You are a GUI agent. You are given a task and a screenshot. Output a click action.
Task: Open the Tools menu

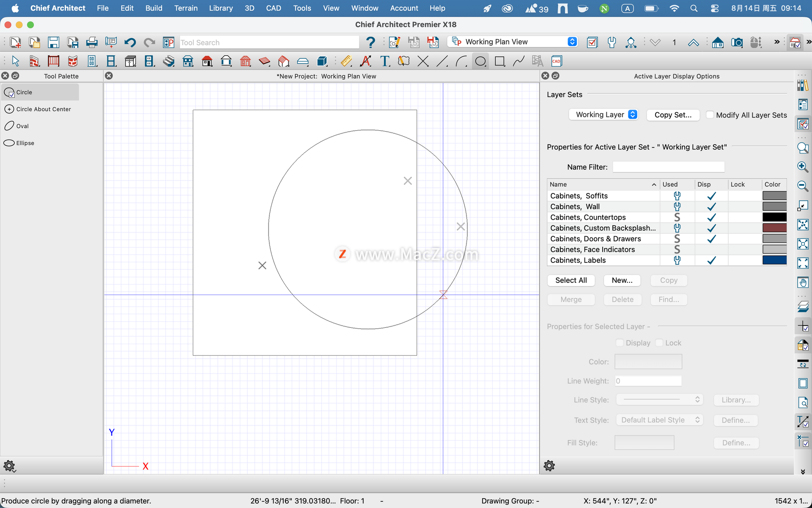coord(302,8)
